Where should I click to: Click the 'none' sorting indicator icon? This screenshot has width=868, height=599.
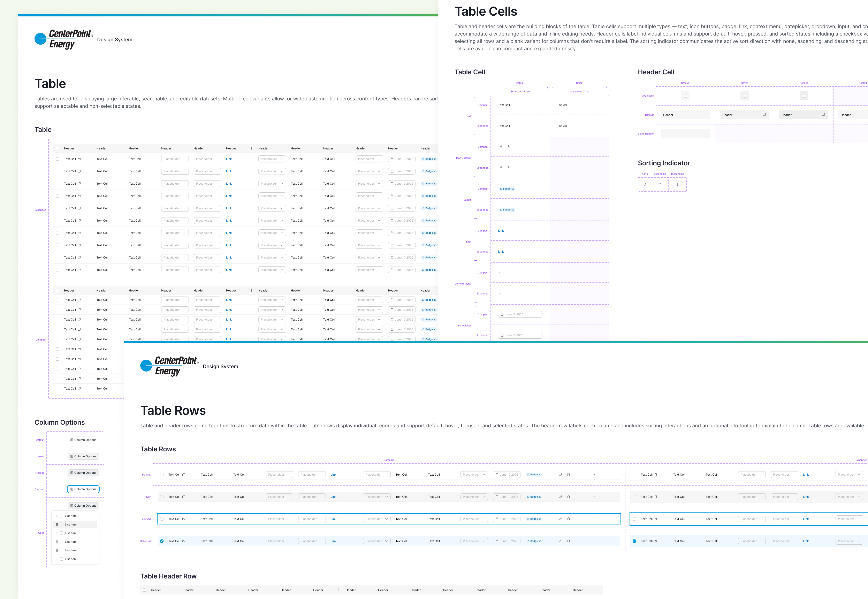click(645, 184)
